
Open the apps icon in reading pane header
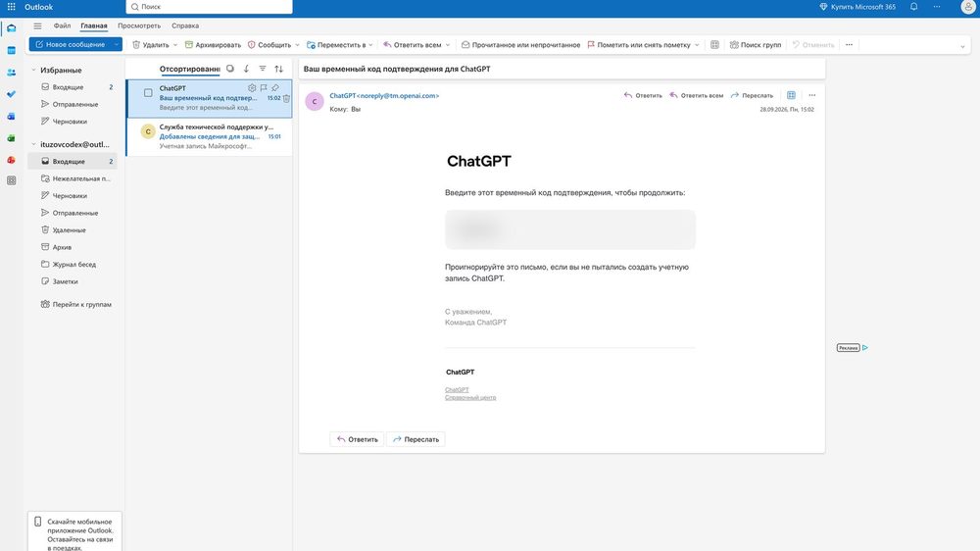click(791, 95)
